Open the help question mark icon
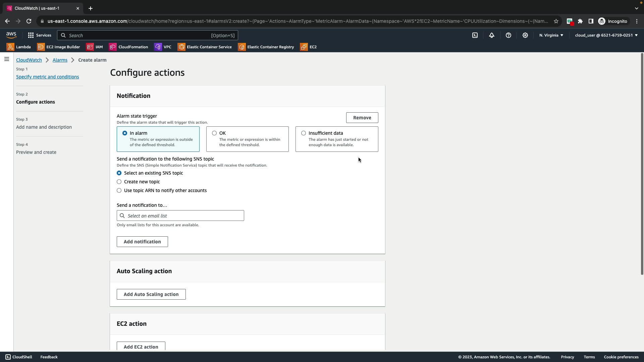This screenshot has height=362, width=644. coord(508,35)
